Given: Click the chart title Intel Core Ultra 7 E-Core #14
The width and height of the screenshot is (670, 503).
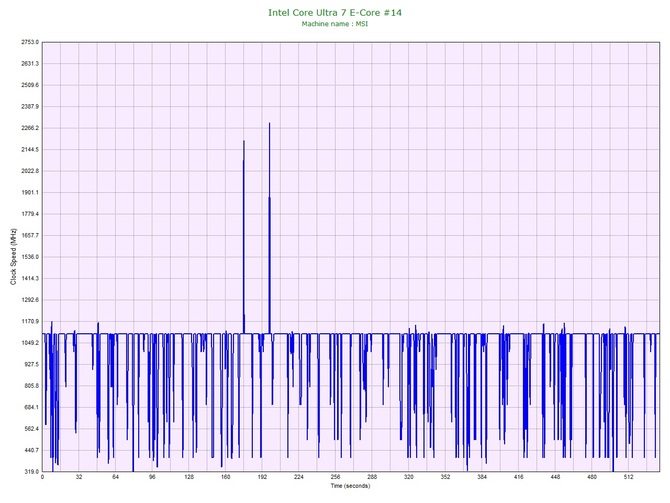Looking at the screenshot, I should point(335,13).
